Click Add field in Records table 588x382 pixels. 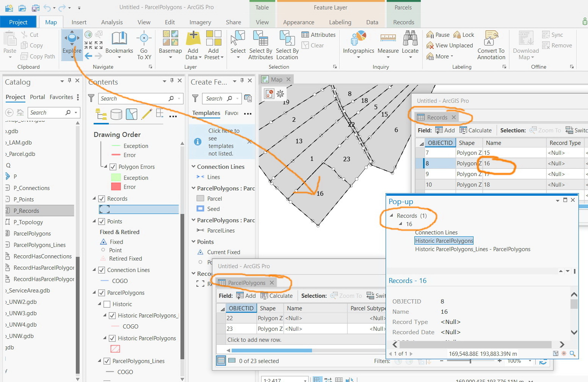pyautogui.click(x=445, y=130)
